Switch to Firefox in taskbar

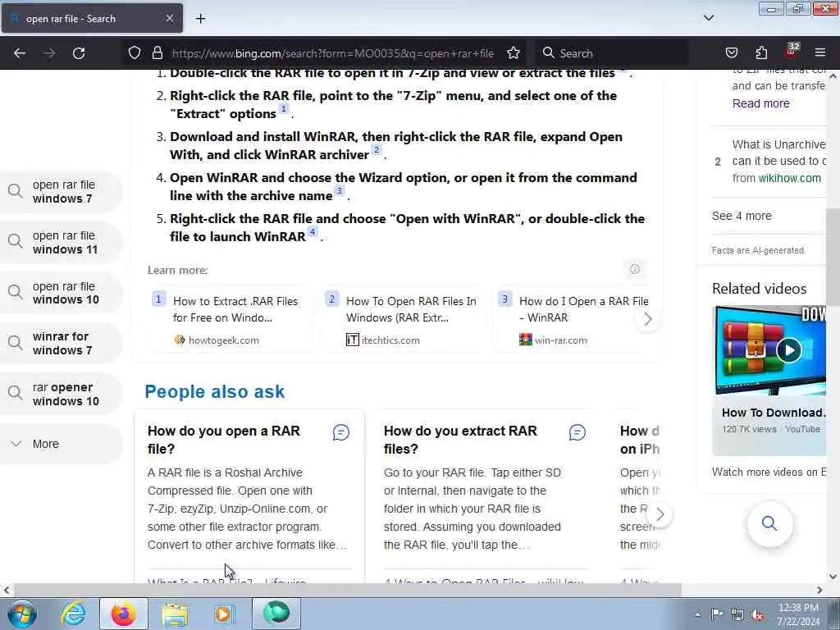tap(124, 614)
